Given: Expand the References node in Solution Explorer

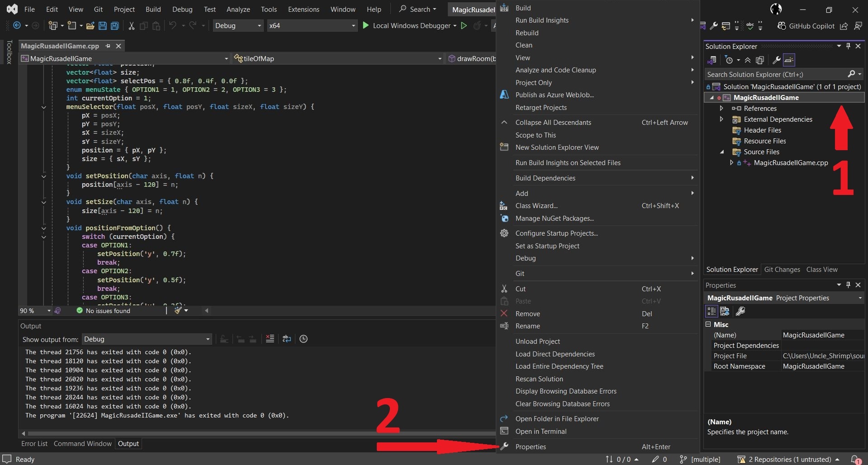Looking at the screenshot, I should point(721,109).
